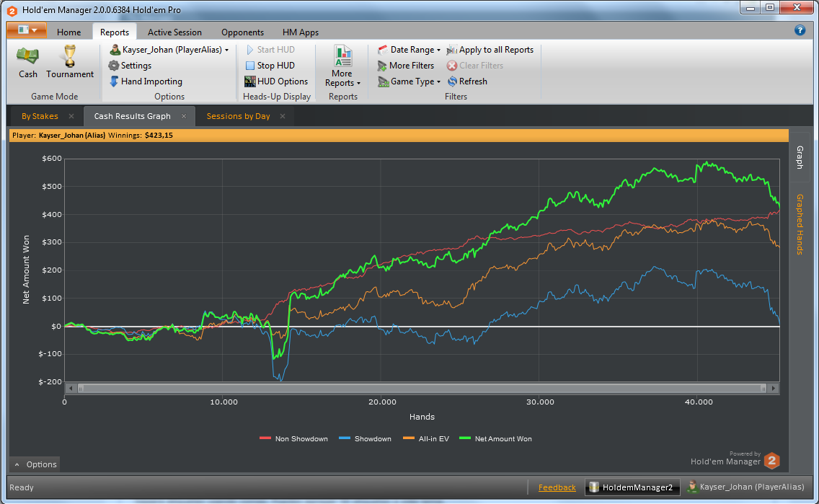
Task: Open Sessions by Day tab
Action: (238, 116)
